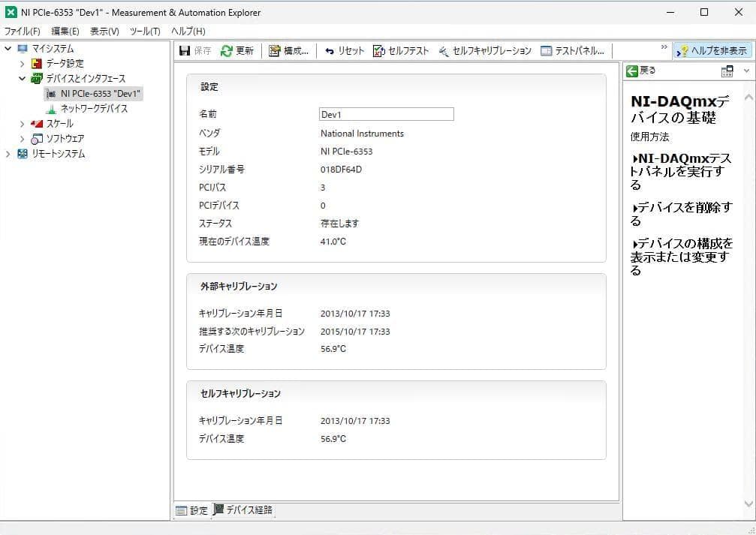The image size is (756, 535).
Task: Expand the スケール tree node
Action: (x=23, y=124)
